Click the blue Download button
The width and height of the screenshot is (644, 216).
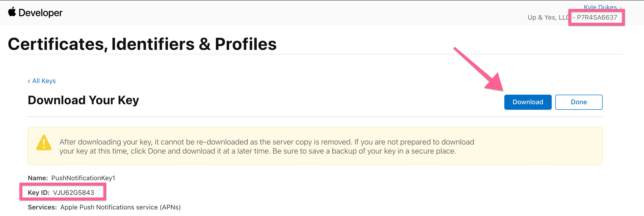tap(528, 102)
